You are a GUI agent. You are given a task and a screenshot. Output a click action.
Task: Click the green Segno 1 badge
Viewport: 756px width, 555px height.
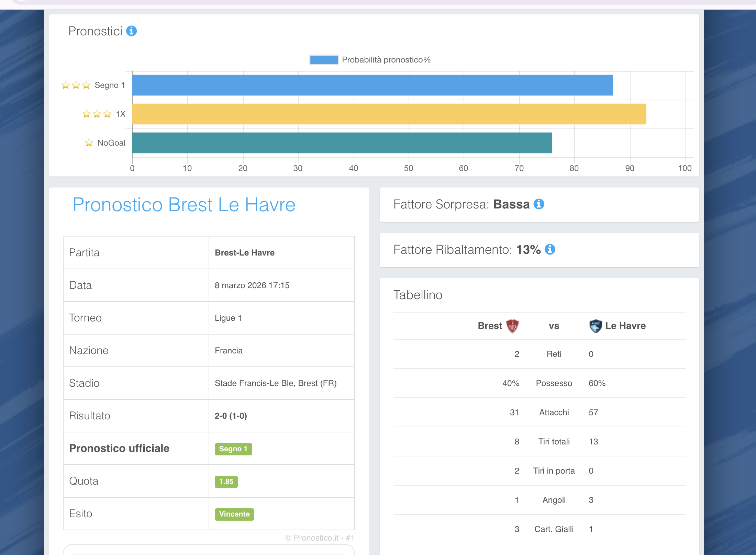(x=233, y=449)
